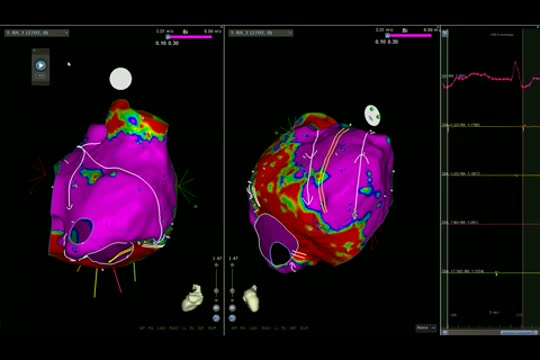Select AP view in the left map
This screenshot has height=360, width=540.
pos(141,328)
